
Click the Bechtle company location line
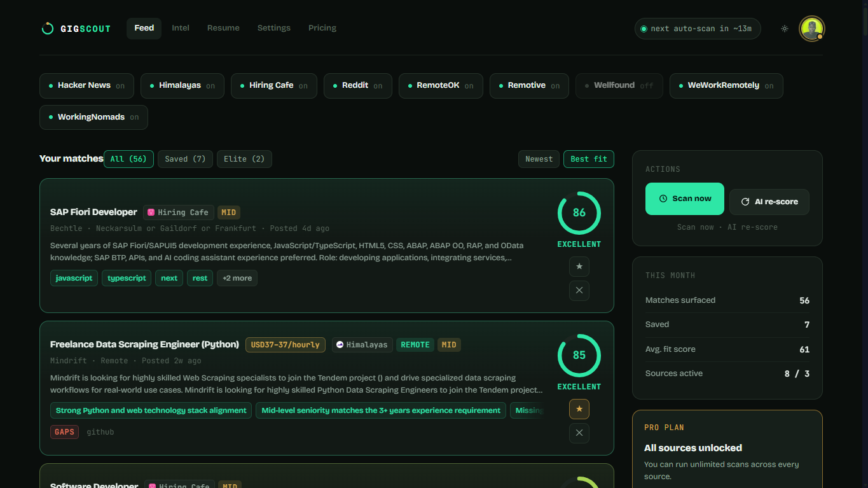click(x=189, y=228)
